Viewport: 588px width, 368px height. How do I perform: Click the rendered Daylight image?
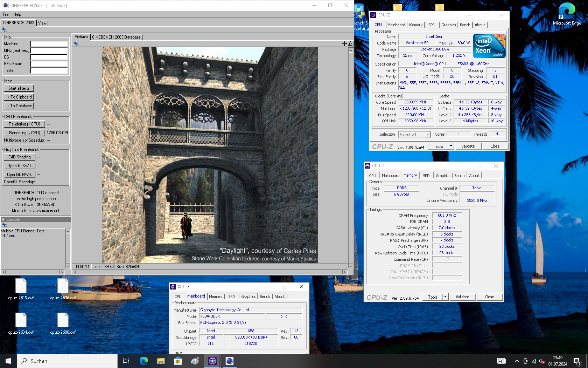pyautogui.click(x=210, y=155)
